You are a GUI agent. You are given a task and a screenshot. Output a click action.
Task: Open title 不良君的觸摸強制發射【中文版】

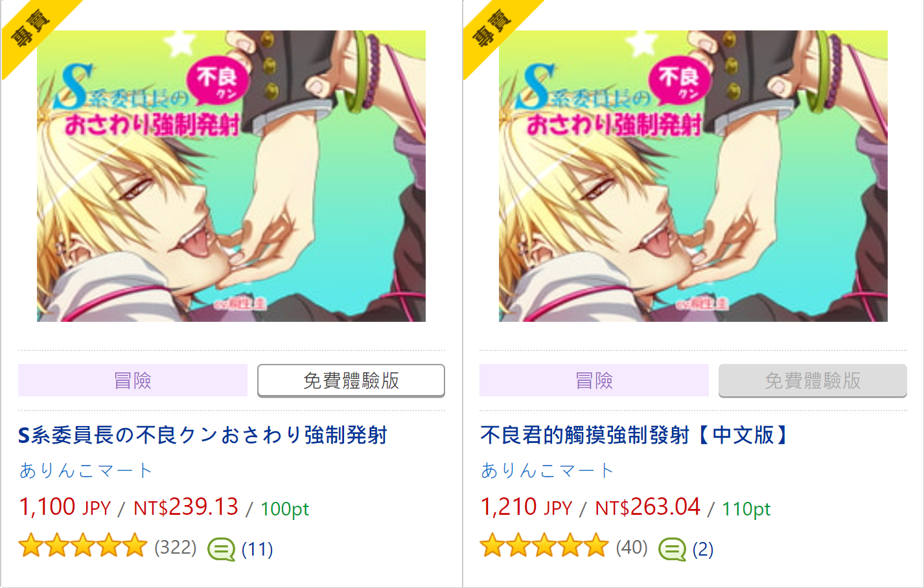tap(634, 435)
